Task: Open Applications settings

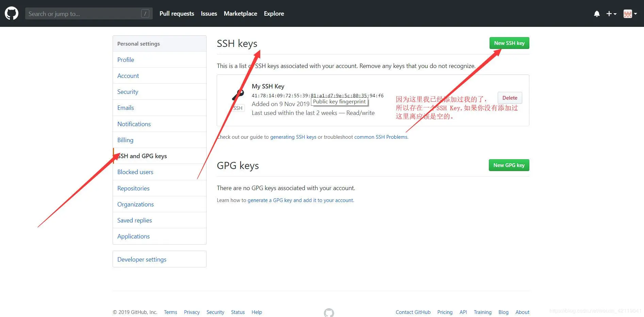Action: [160, 236]
